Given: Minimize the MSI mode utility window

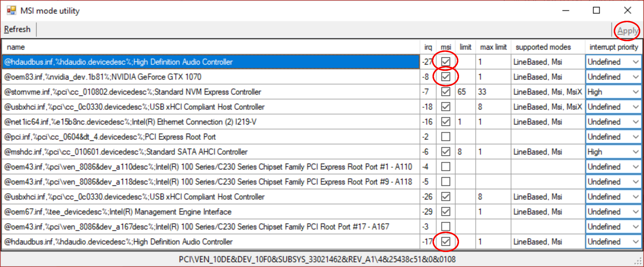Looking at the screenshot, I should pos(566,11).
